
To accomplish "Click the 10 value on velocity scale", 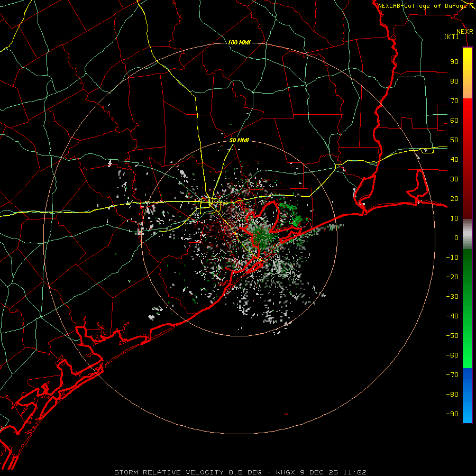I will click(454, 218).
